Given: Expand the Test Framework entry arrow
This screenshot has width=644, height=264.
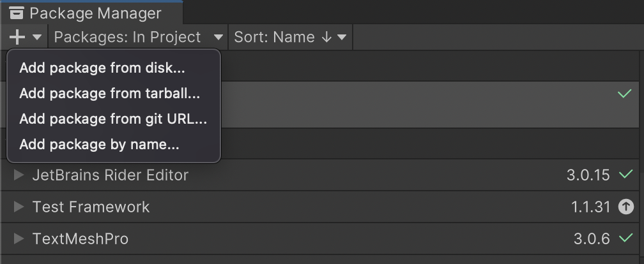Looking at the screenshot, I should [19, 207].
